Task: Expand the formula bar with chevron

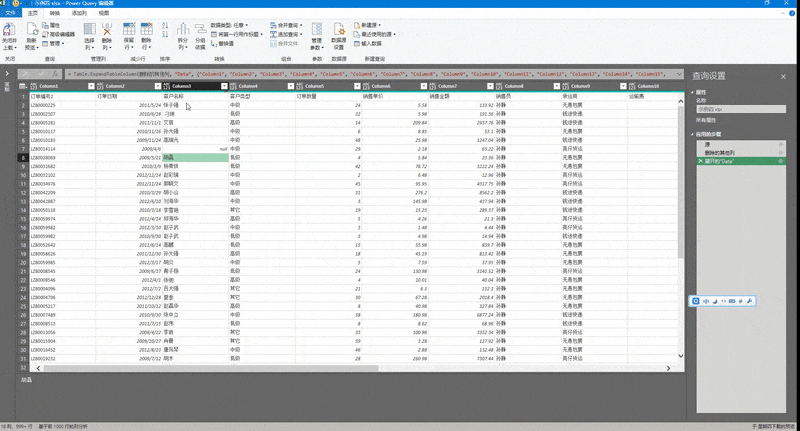Action: [x=680, y=74]
